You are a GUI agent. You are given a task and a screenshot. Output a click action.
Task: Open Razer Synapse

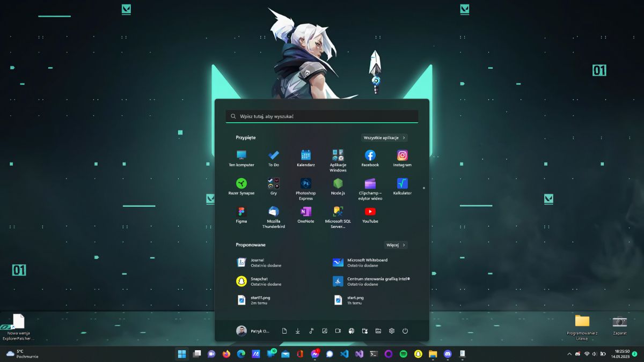click(x=241, y=187)
